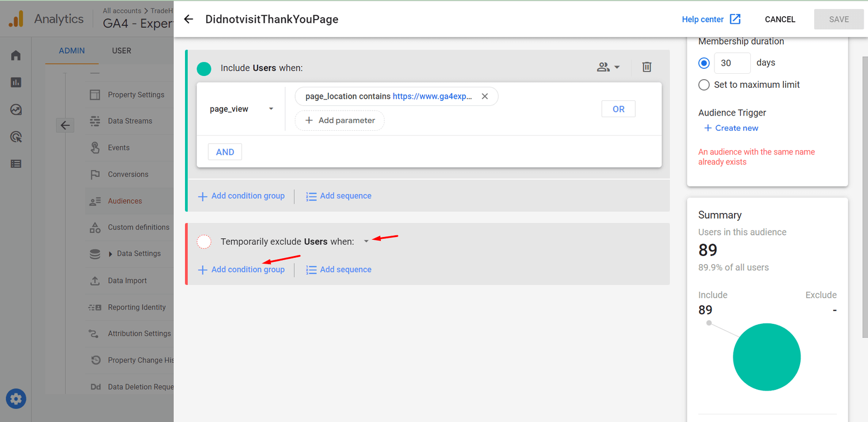Open the condition scope users dropdown
Viewport: 868px width, 422px height.
(x=608, y=67)
